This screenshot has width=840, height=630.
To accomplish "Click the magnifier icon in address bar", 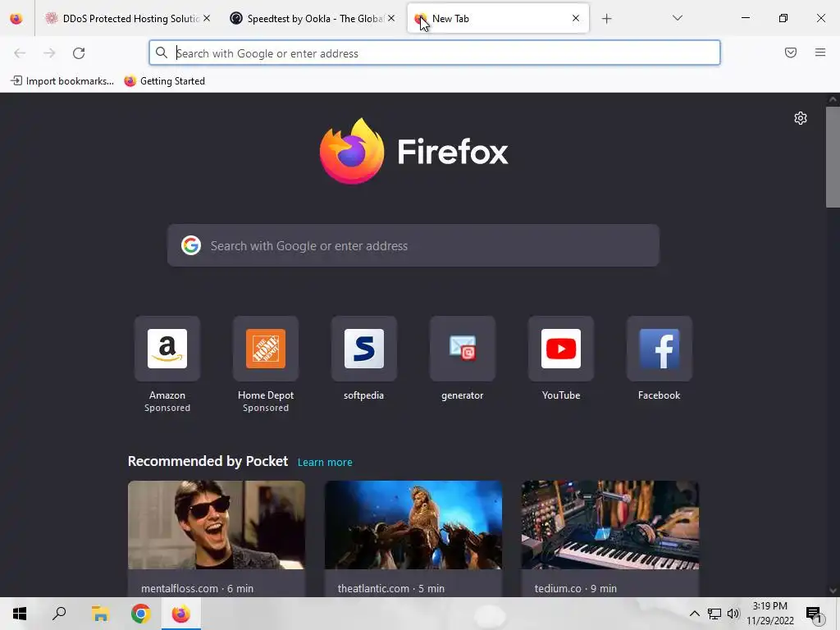I will click(162, 52).
